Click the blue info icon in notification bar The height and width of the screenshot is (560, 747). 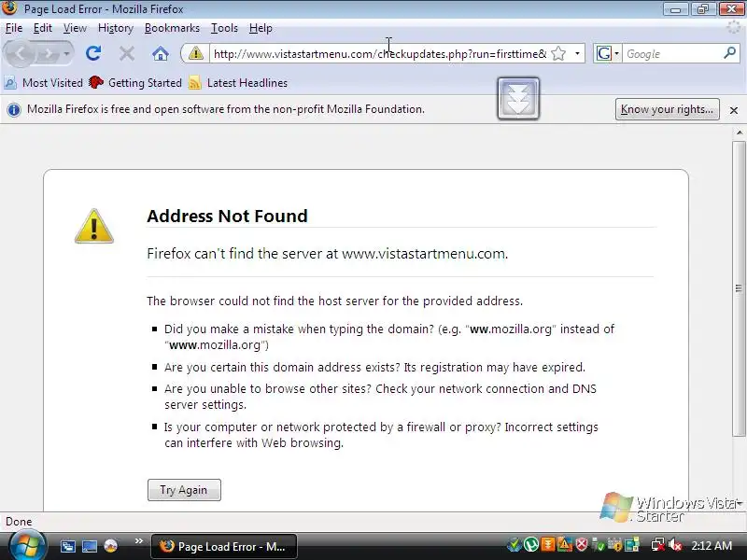(x=14, y=109)
